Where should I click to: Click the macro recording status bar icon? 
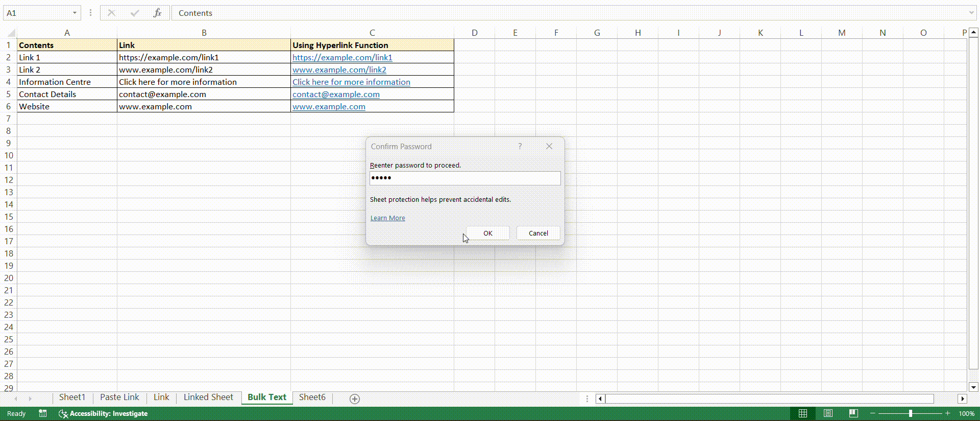tap(43, 413)
